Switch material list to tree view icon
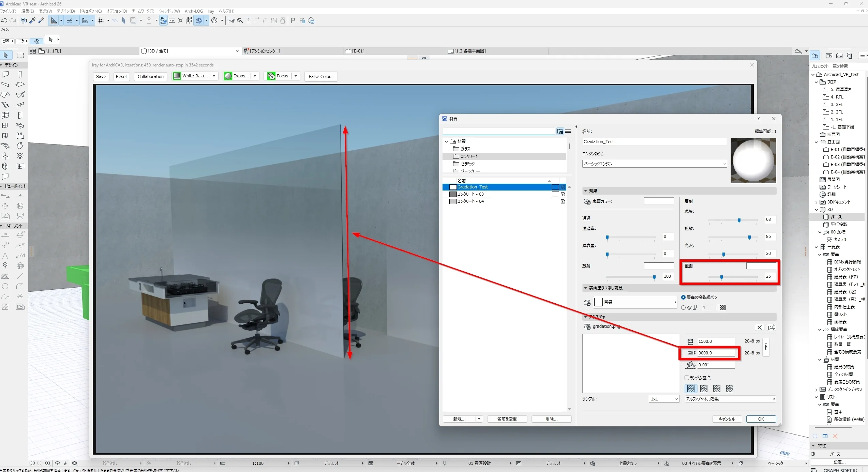868x472 pixels. (560, 131)
